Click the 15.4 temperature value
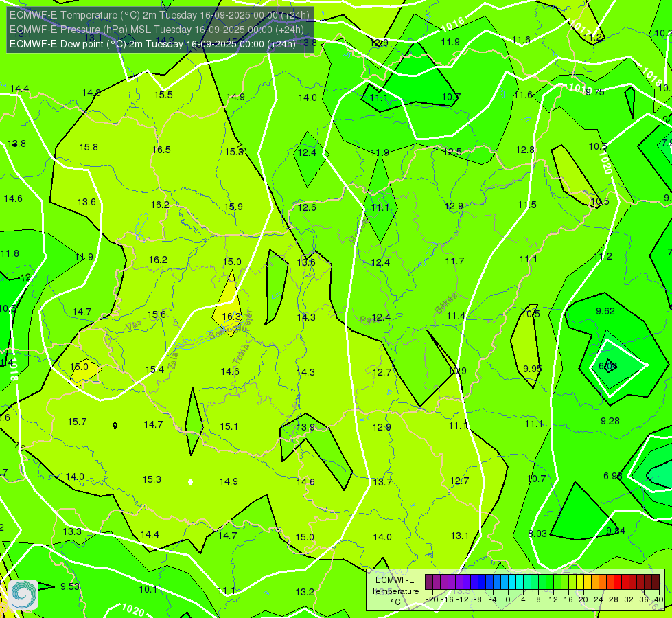The height and width of the screenshot is (618, 672). click(154, 369)
